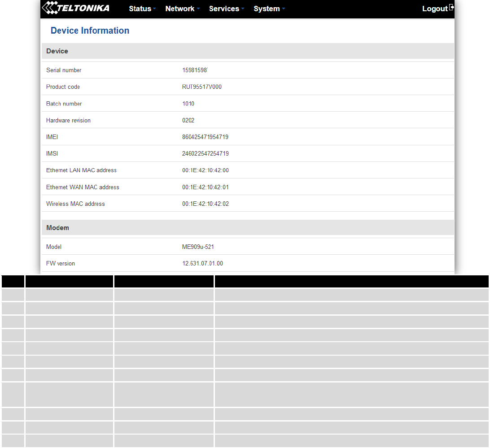Image resolution: width=490 pixels, height=448 pixels.
Task: Click the Hardware revision label
Action: click(68, 120)
